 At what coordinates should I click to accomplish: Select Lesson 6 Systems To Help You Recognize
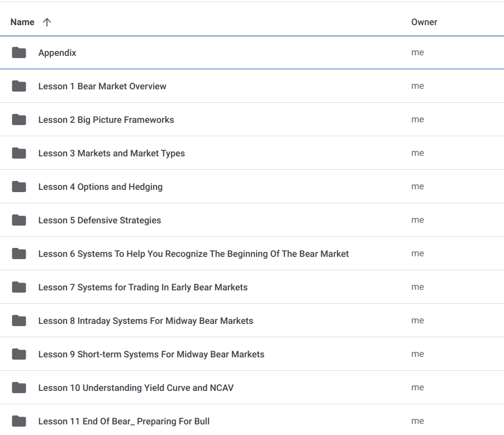tap(193, 253)
